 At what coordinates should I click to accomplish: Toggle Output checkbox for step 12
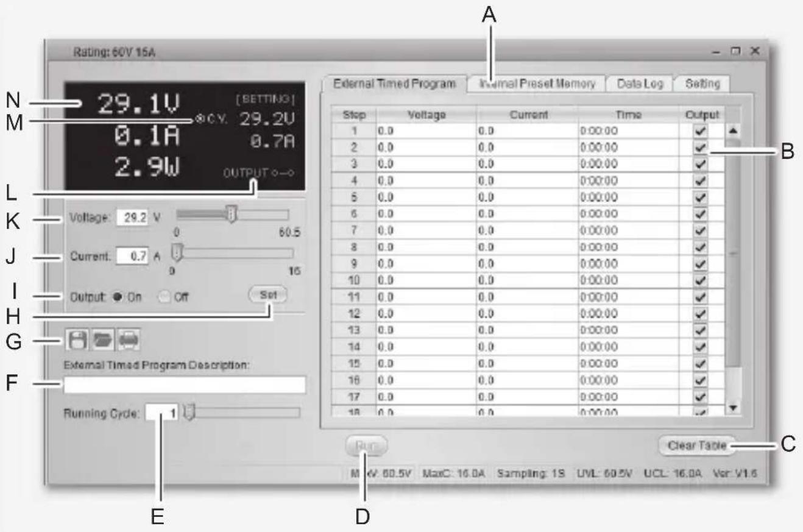(x=702, y=314)
